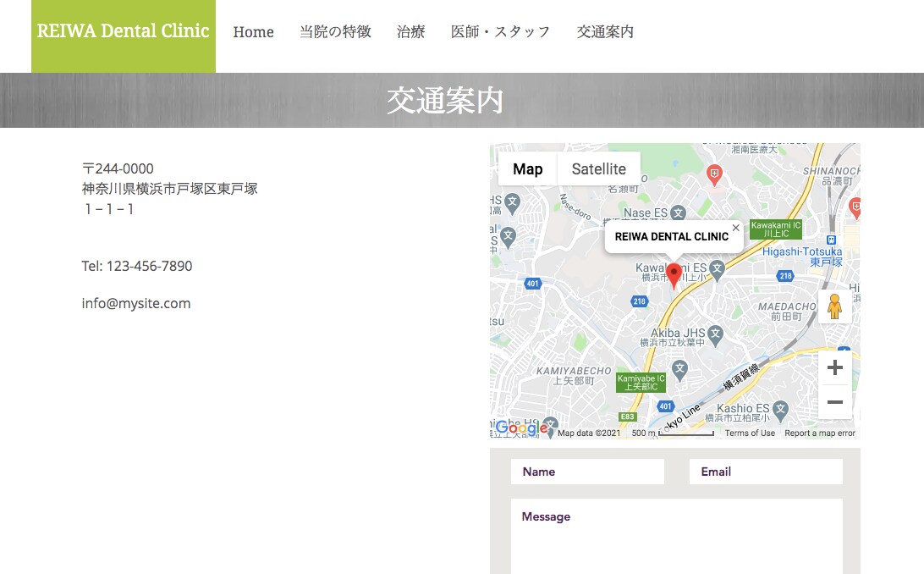Switch the map to Map view

[x=527, y=169]
